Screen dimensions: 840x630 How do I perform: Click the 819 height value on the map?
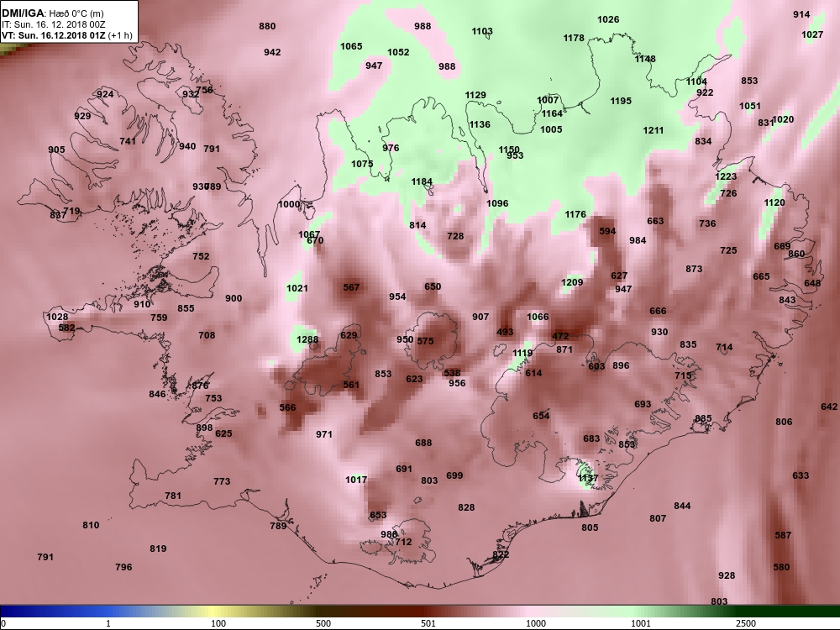click(158, 549)
